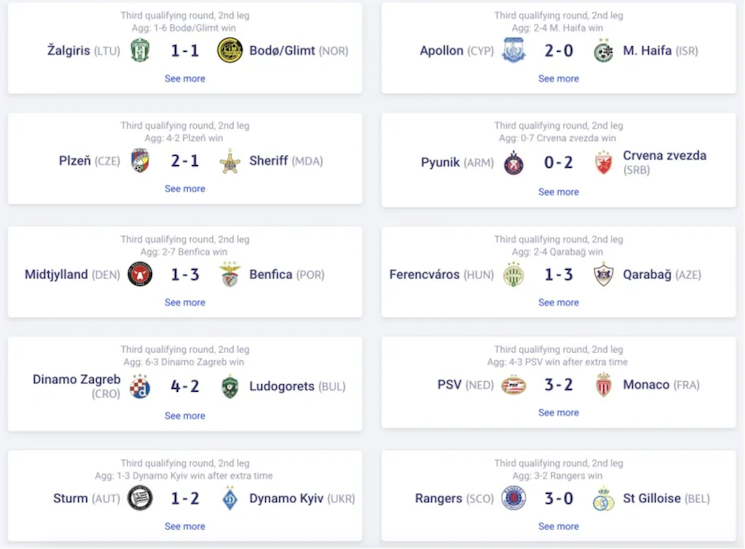Click the Midtjylland red wolf crest
The width and height of the screenshot is (745, 549).
pyautogui.click(x=140, y=274)
